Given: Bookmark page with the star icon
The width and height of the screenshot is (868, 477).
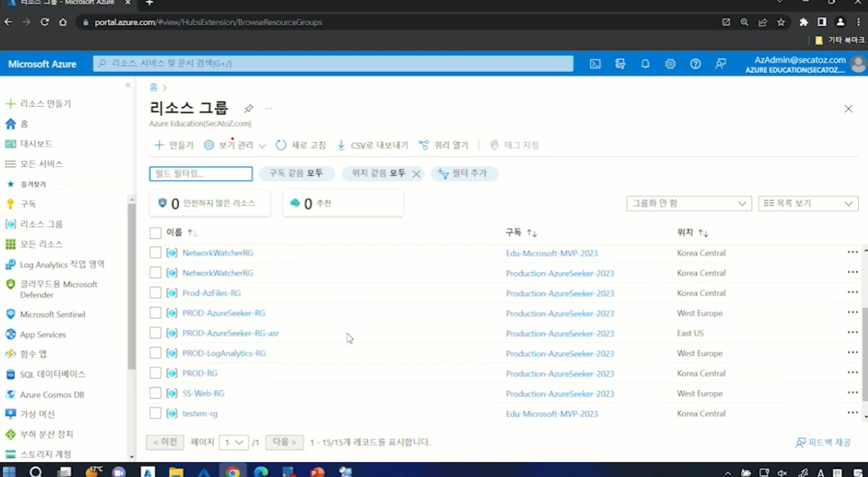Looking at the screenshot, I should (x=780, y=22).
